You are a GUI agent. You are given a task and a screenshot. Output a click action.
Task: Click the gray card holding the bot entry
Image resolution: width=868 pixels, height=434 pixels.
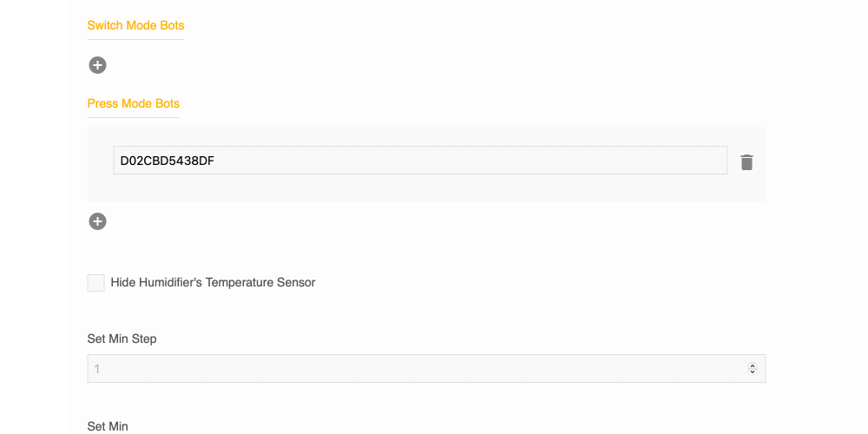[x=425, y=191]
